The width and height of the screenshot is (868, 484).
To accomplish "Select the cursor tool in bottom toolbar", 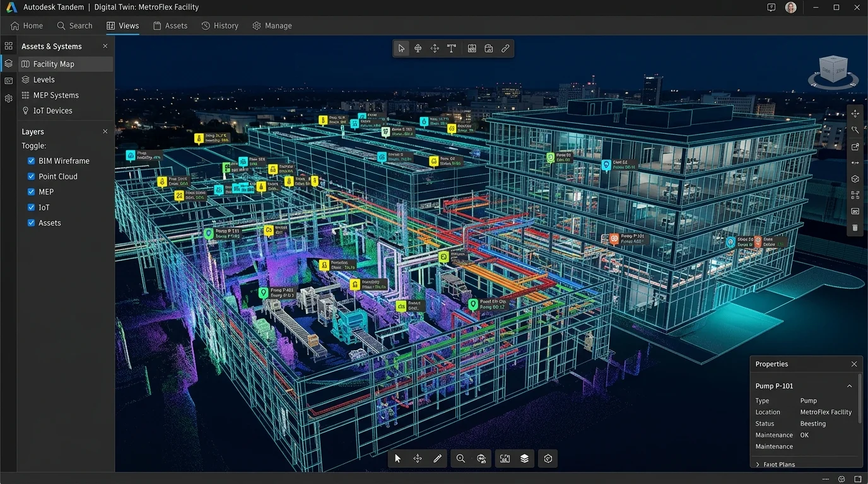I will click(x=397, y=459).
